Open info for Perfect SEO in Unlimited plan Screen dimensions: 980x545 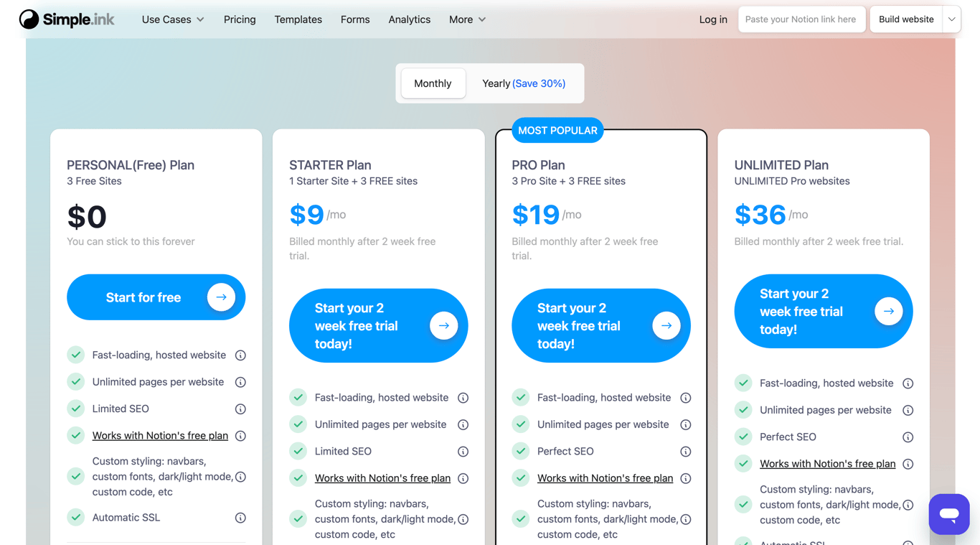908,437
